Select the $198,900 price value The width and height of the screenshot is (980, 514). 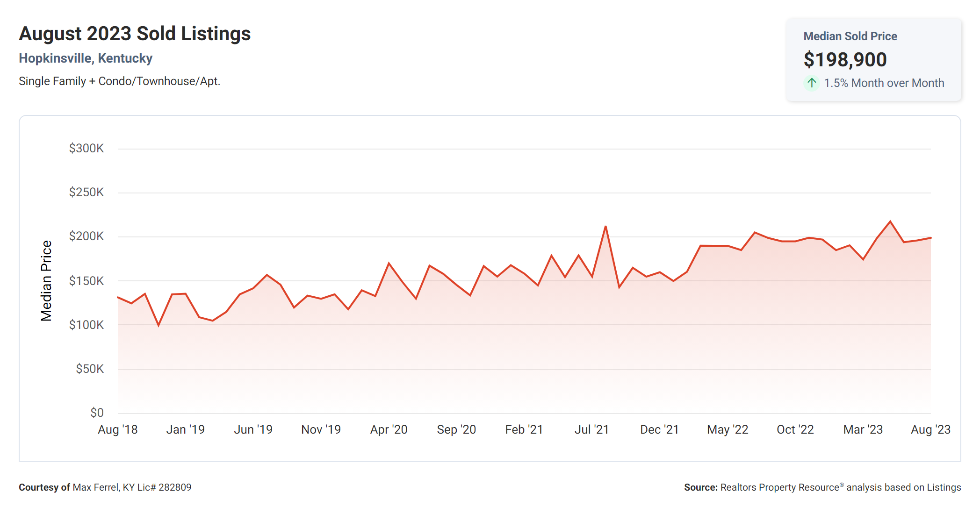(845, 60)
